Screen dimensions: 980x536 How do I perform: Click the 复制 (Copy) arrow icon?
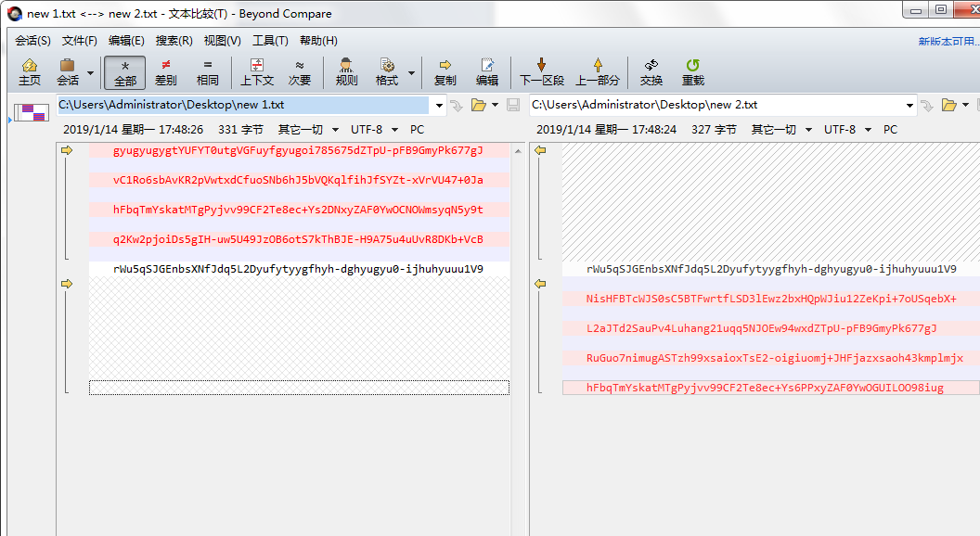445,72
